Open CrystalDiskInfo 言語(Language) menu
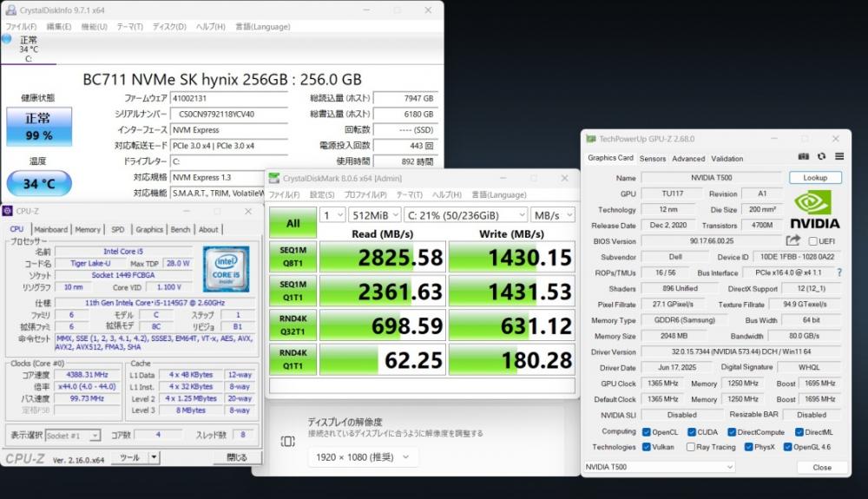This screenshot has height=499, width=868. tap(262, 27)
